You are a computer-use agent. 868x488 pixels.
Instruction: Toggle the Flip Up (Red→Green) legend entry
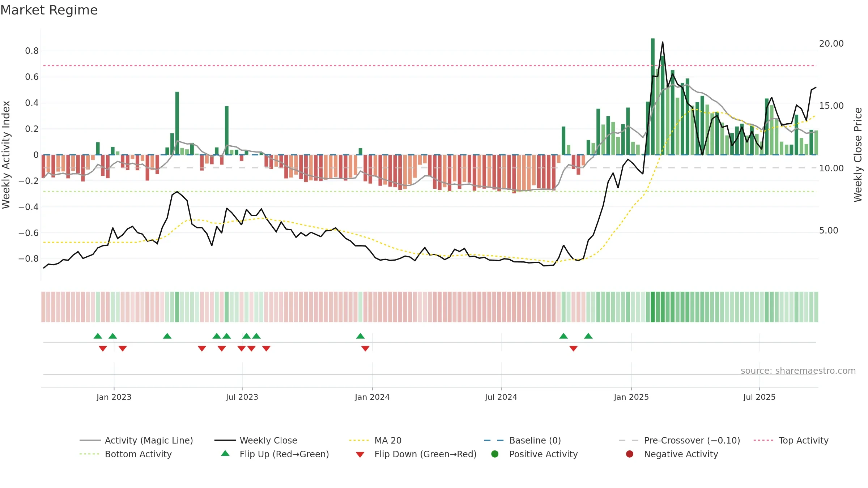[275, 454]
